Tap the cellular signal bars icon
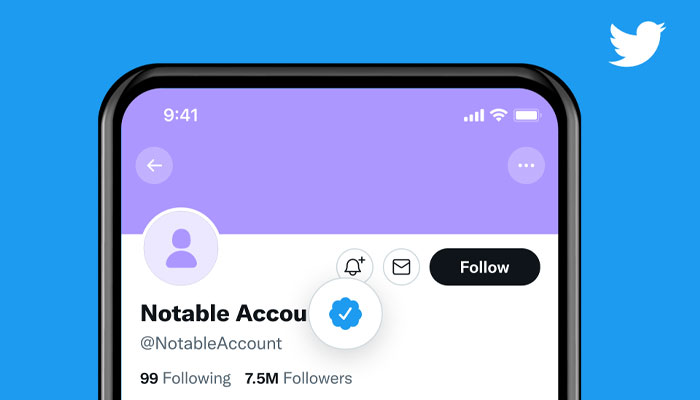The width and height of the screenshot is (700, 400). (x=474, y=116)
